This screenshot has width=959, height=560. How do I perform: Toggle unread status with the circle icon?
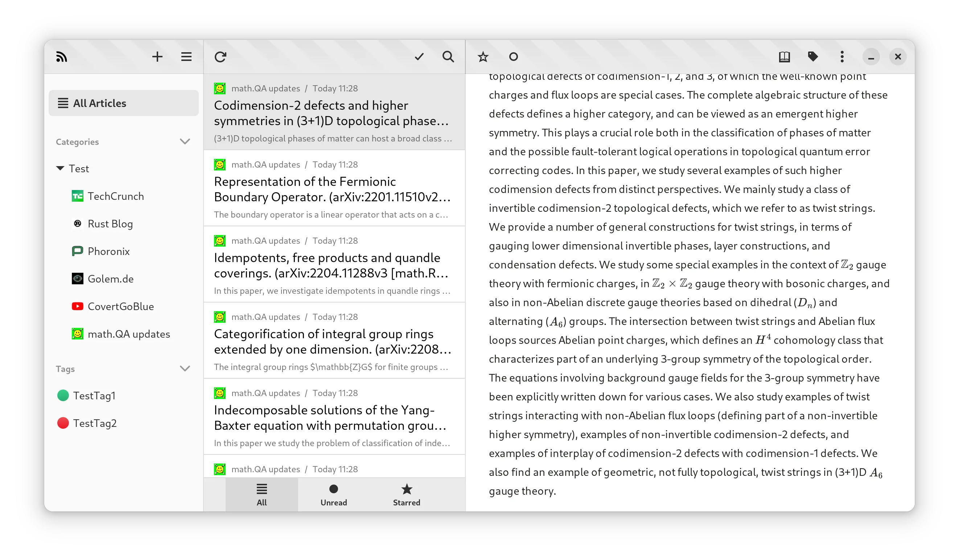(513, 56)
